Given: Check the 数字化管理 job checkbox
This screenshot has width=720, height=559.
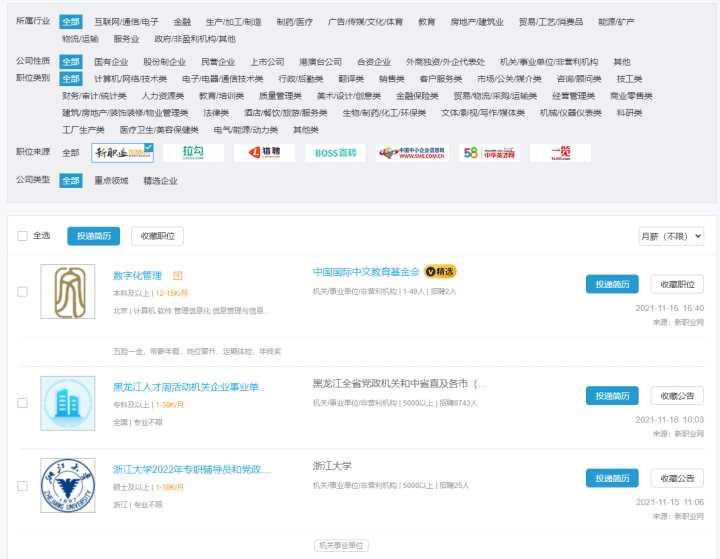Looking at the screenshot, I should [22, 292].
